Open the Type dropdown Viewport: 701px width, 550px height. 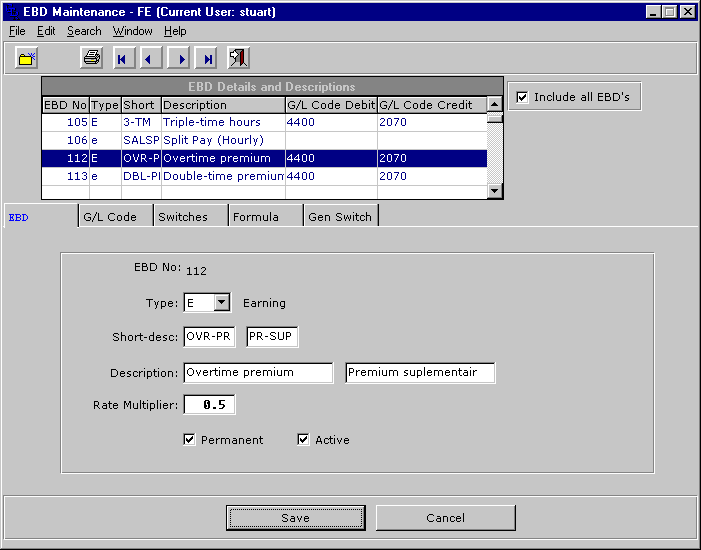click(x=222, y=303)
